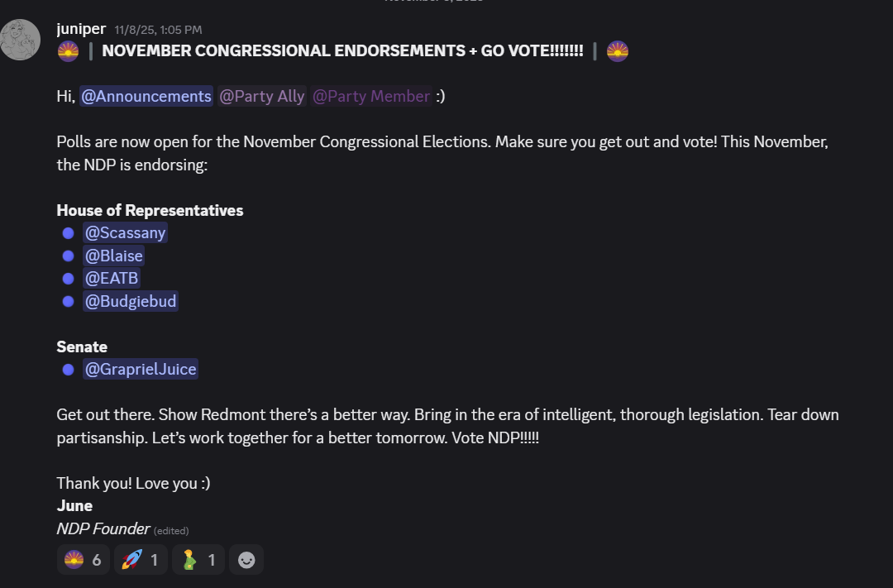Click juniper's profile avatar

[x=21, y=39]
